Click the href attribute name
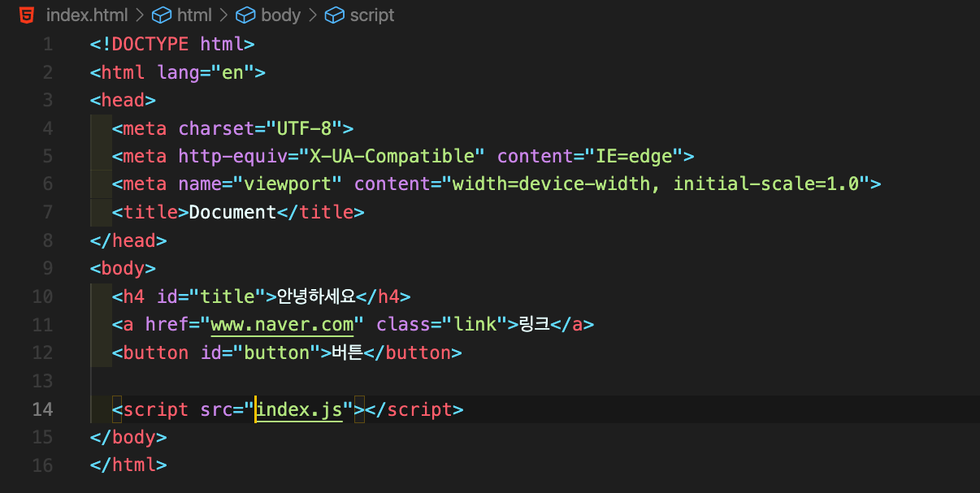Image resolution: width=980 pixels, height=493 pixels. coord(167,325)
